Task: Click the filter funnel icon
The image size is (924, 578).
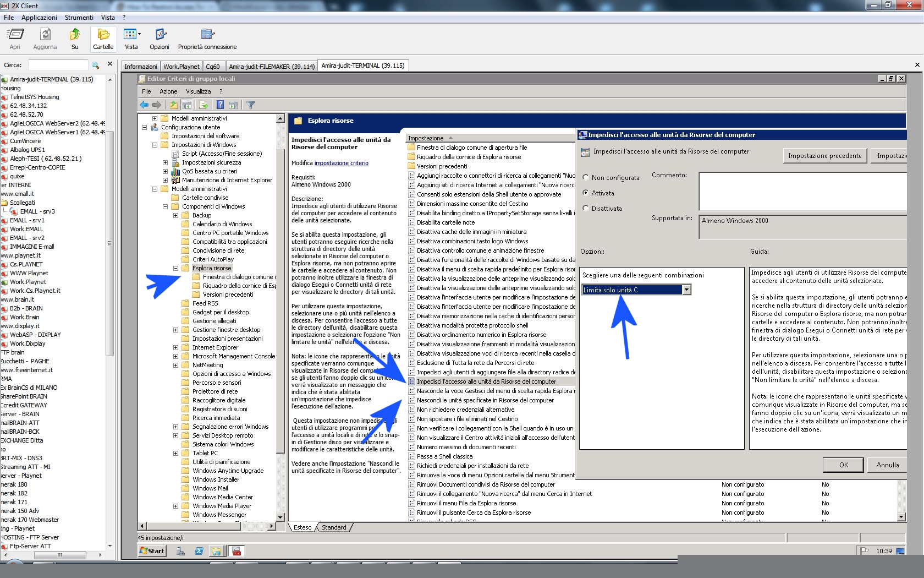Action: point(251,105)
